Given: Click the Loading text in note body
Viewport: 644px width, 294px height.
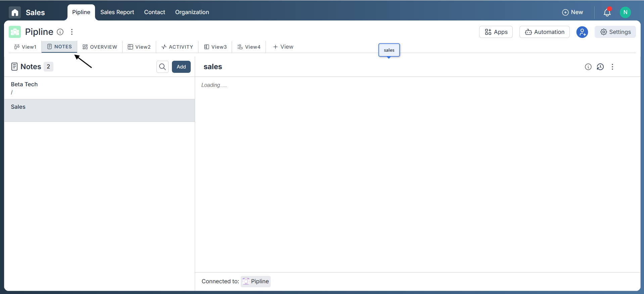Looking at the screenshot, I should 214,85.
